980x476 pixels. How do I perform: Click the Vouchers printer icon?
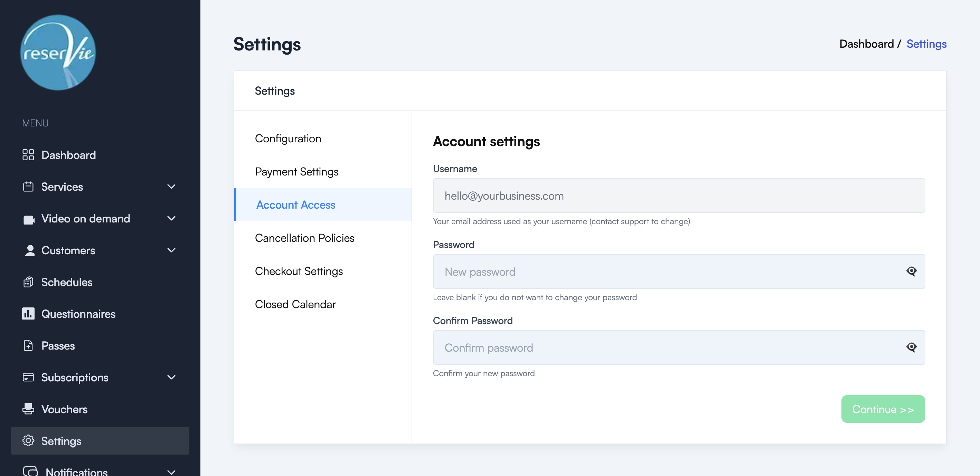pyautogui.click(x=28, y=409)
